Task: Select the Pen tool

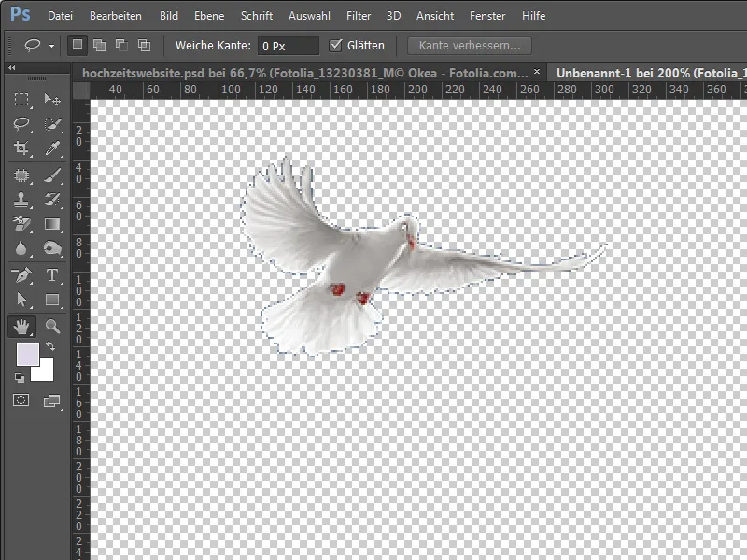Action: tap(21, 275)
